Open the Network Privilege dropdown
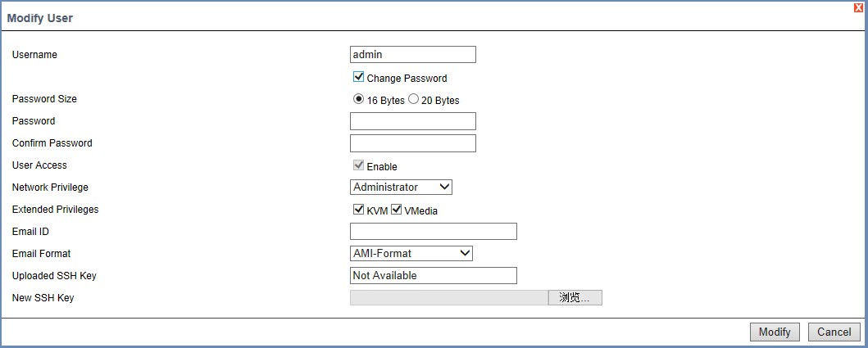 click(x=401, y=188)
